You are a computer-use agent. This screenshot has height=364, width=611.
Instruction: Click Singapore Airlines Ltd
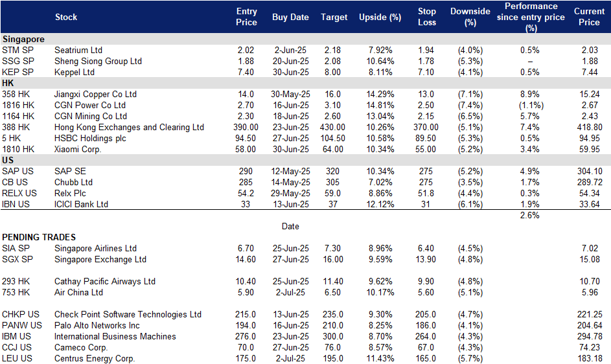click(x=95, y=248)
